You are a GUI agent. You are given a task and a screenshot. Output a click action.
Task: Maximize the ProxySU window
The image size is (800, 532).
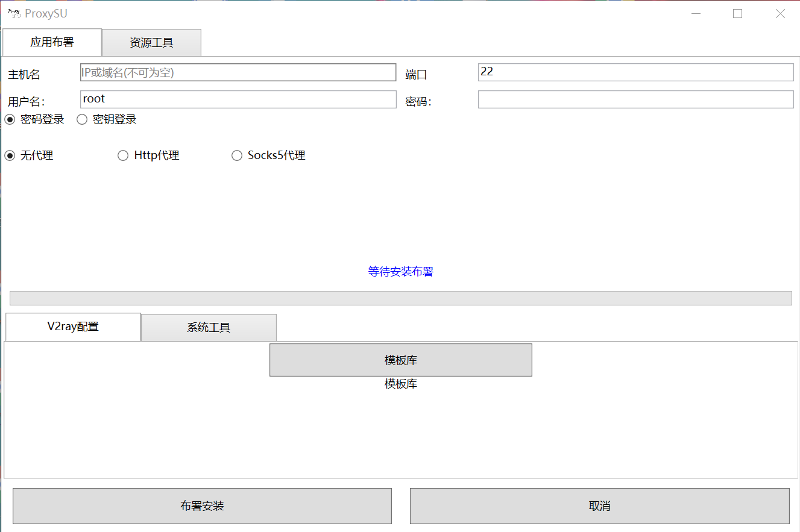pos(737,14)
